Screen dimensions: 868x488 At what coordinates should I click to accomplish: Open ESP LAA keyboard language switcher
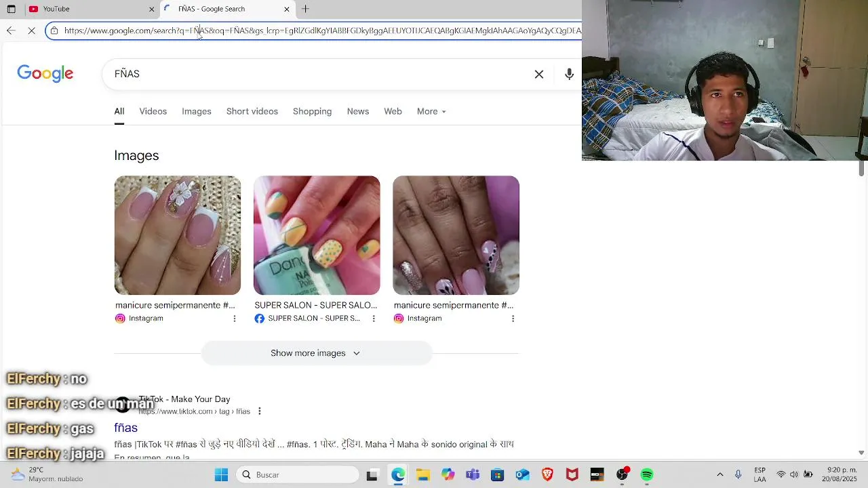tap(760, 474)
